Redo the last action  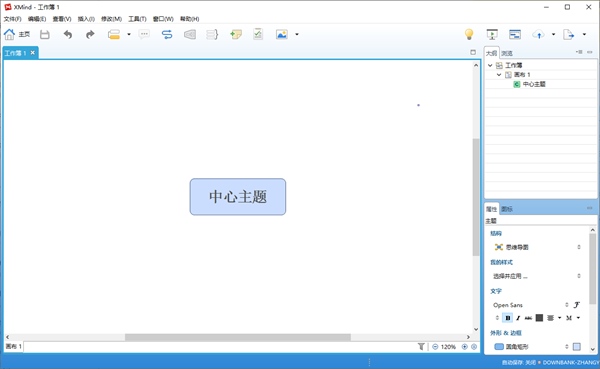point(90,34)
